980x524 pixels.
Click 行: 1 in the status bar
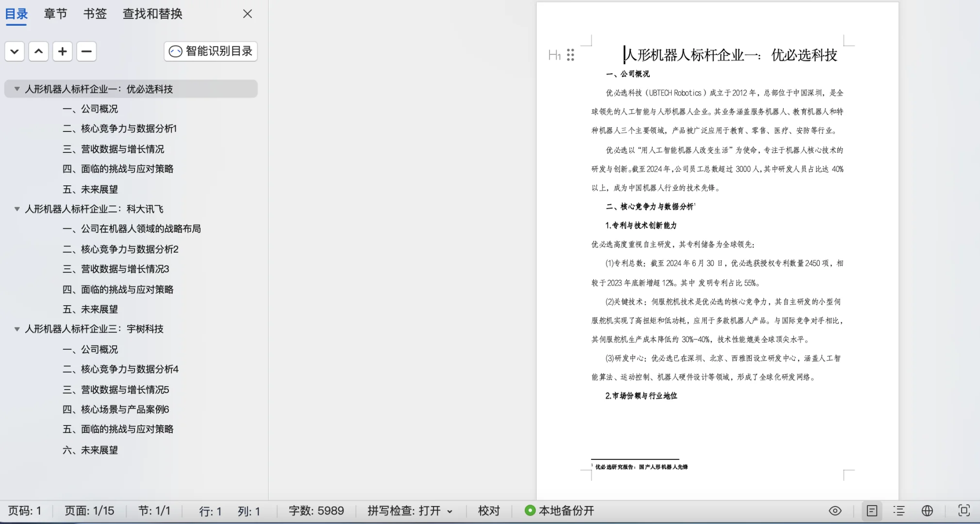pos(210,511)
